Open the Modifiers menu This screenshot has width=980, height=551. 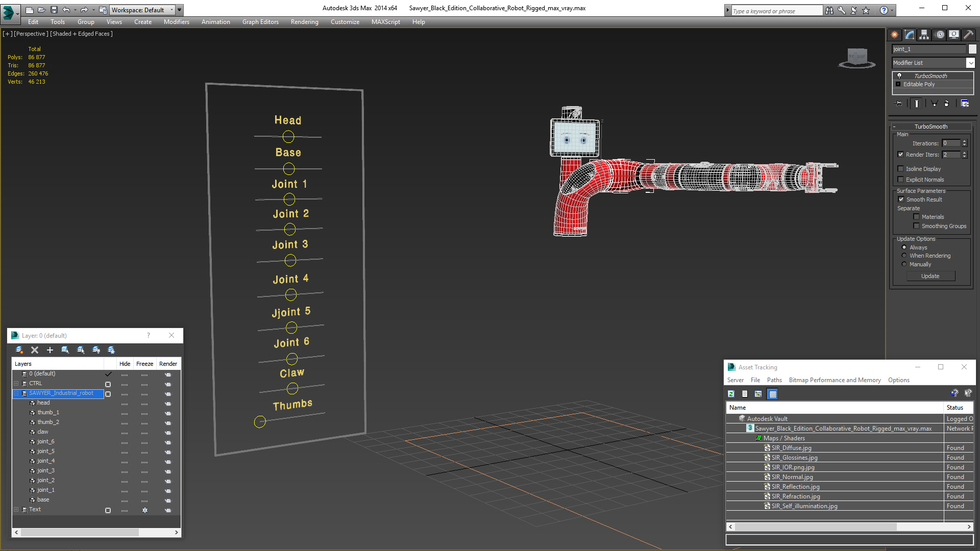(x=176, y=22)
